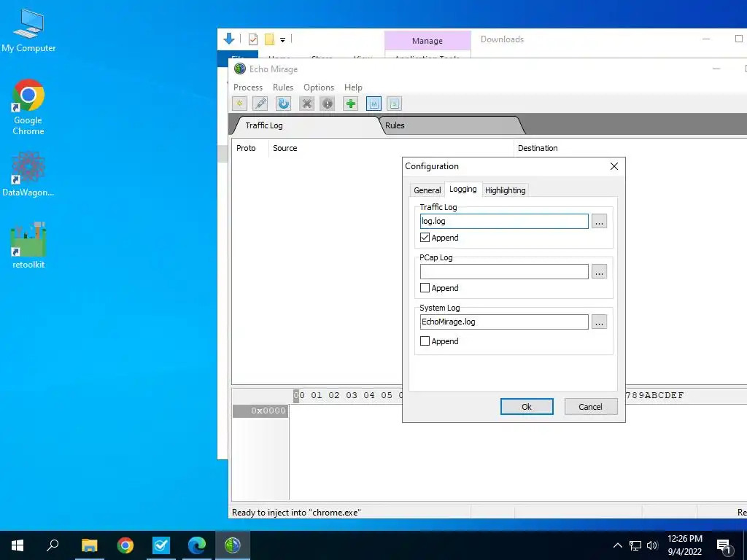Click the Inject syringe toolbar icon
Viewport: 747px width, 560px height.
(260, 104)
